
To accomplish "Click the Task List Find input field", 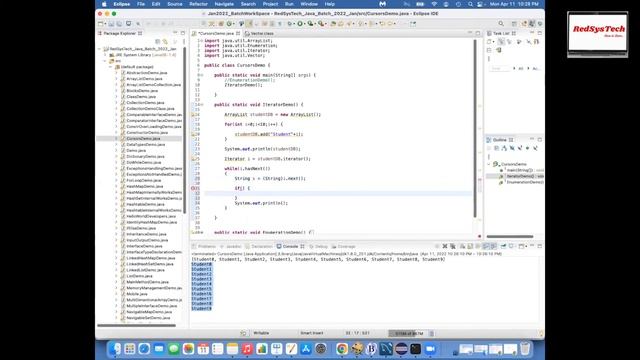I will [x=500, y=69].
